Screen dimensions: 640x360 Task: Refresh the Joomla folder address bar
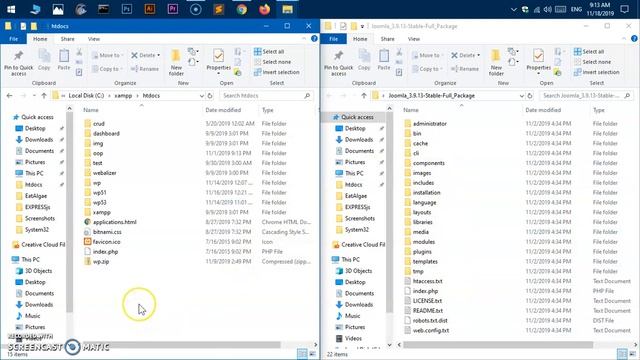pyautogui.click(x=530, y=96)
